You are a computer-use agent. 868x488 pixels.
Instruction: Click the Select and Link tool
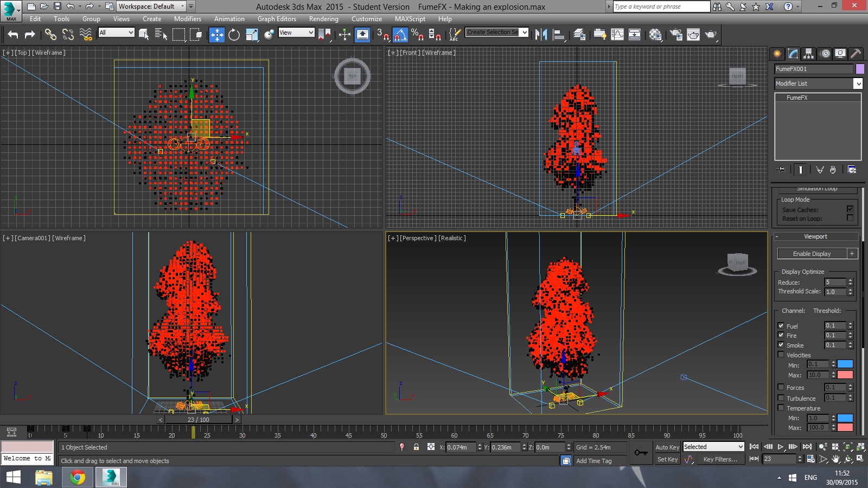coord(50,35)
